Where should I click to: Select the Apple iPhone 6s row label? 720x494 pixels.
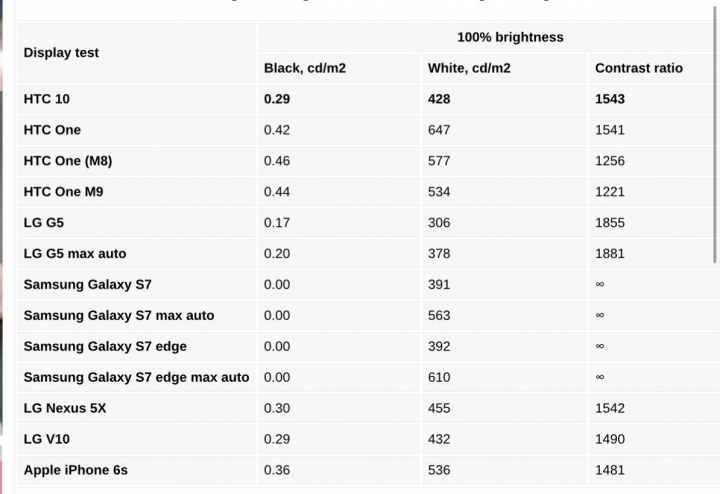point(76,470)
